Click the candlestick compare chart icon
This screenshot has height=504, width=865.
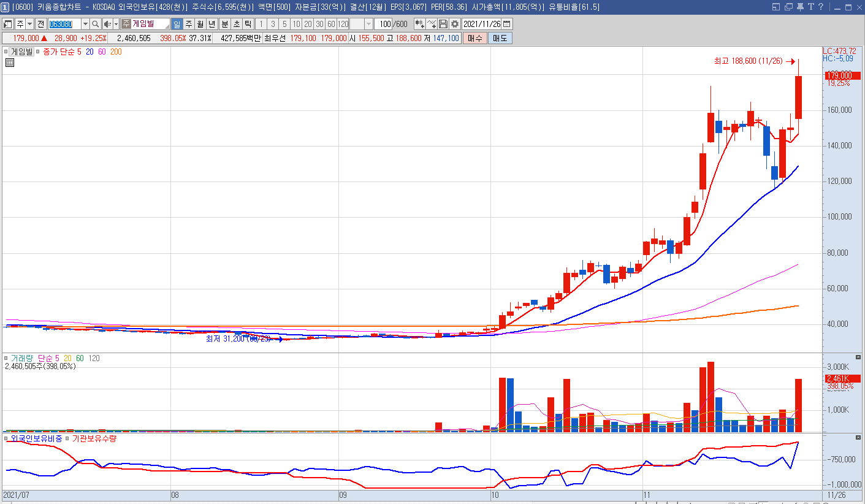(419, 24)
